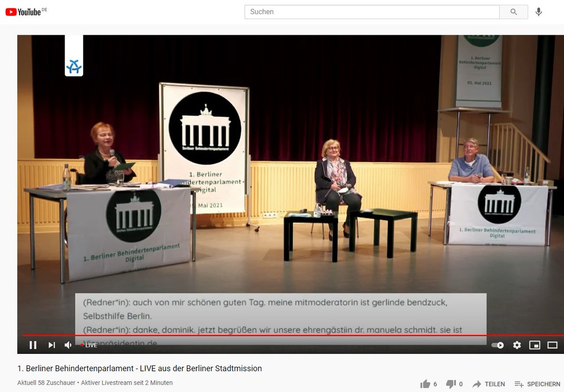
Task: Click the Suchen search field
Action: (x=372, y=12)
